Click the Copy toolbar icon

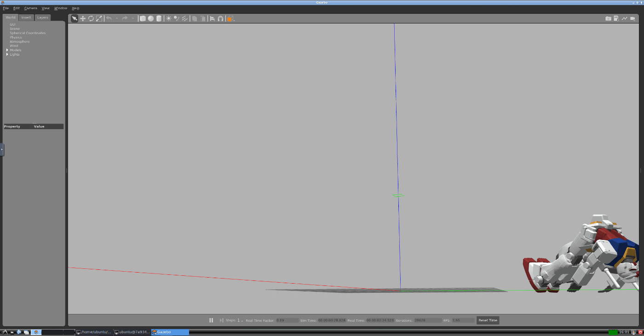tap(195, 18)
